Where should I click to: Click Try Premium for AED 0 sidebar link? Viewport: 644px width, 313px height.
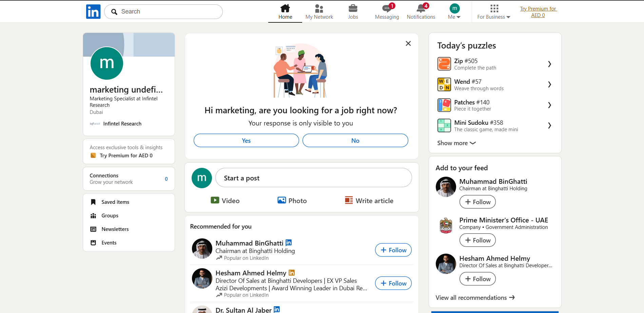[126, 156]
